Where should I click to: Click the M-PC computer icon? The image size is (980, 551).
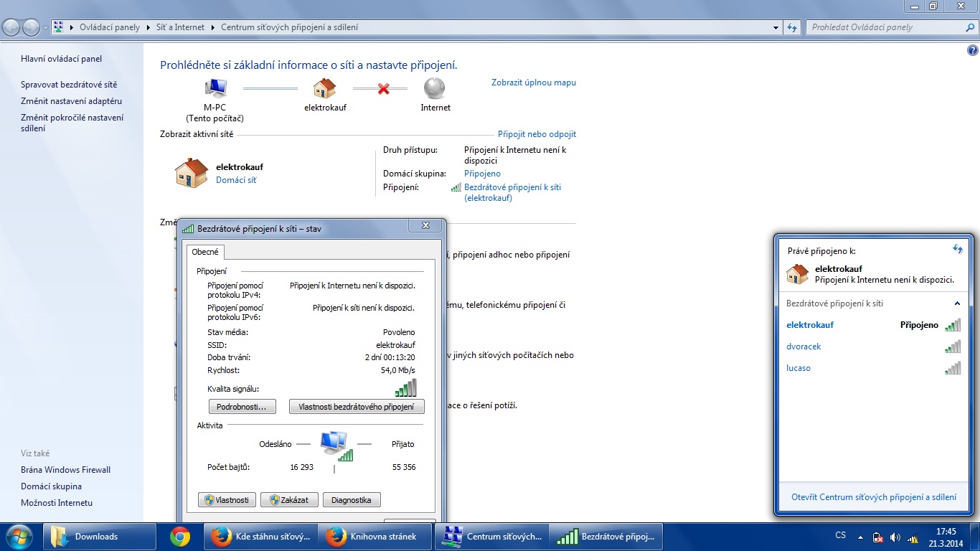coord(215,88)
